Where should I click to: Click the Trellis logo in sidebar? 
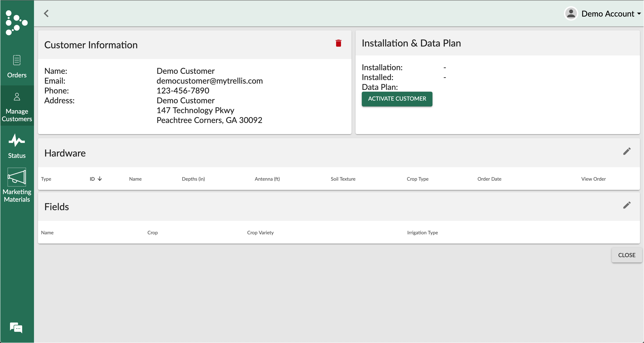(x=17, y=23)
